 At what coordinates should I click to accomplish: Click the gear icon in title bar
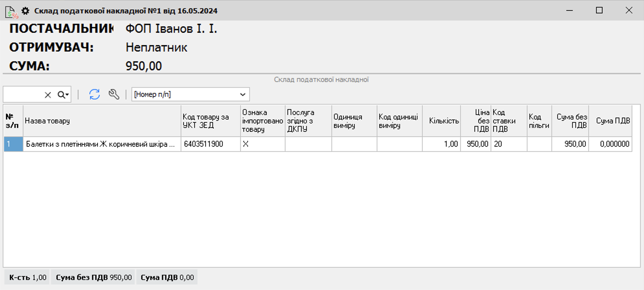point(25,11)
